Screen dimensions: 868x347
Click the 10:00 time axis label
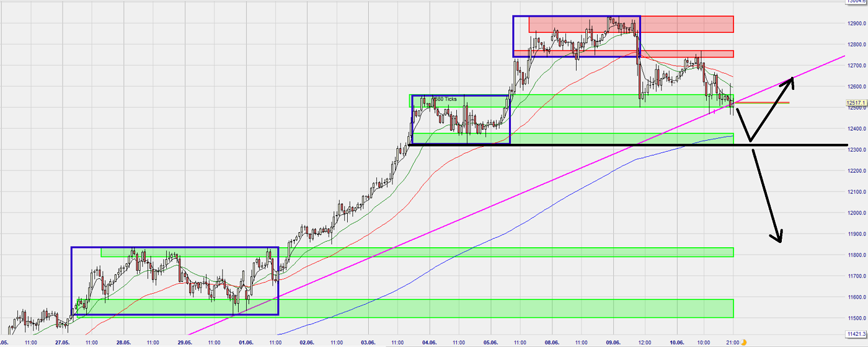[x=704, y=342]
